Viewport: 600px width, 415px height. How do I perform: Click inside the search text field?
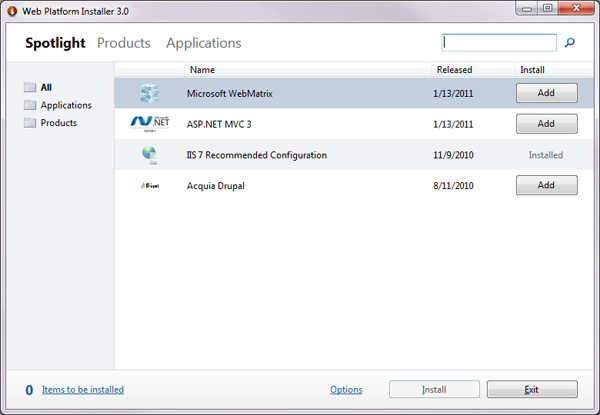(499, 43)
